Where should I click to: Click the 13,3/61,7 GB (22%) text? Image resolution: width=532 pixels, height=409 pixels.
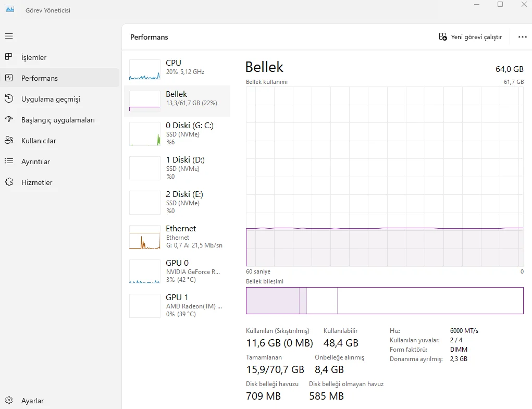[x=192, y=103]
